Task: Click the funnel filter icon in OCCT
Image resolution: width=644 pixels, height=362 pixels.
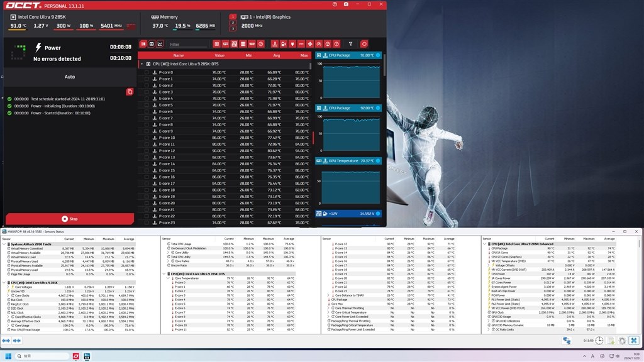Action: (350, 44)
